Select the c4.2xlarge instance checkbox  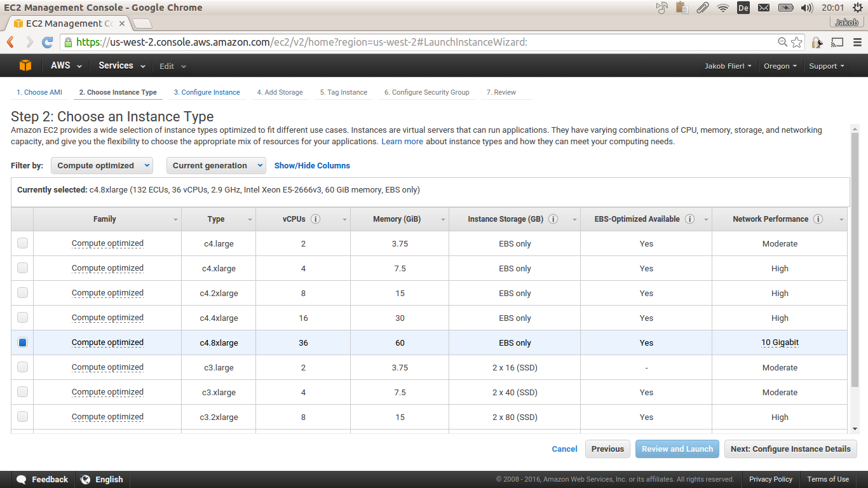click(x=22, y=292)
